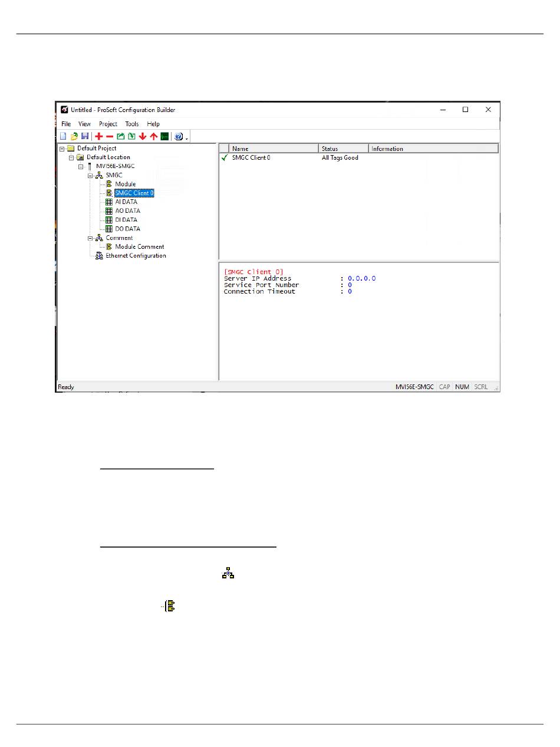Click the red down arrow icon

(x=143, y=137)
